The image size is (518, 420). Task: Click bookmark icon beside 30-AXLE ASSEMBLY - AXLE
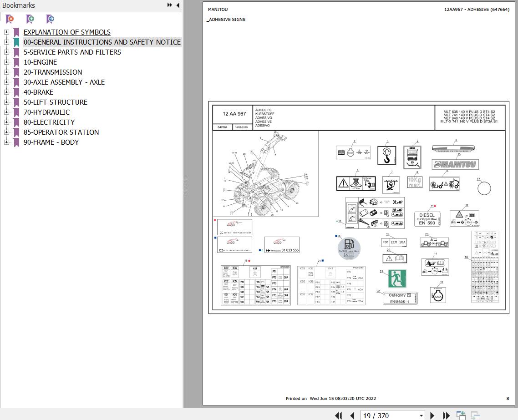click(x=16, y=82)
